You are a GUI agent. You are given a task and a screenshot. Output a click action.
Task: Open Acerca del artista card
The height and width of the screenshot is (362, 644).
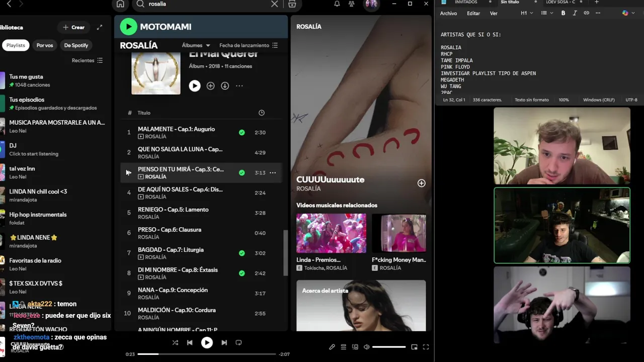tap(361, 306)
